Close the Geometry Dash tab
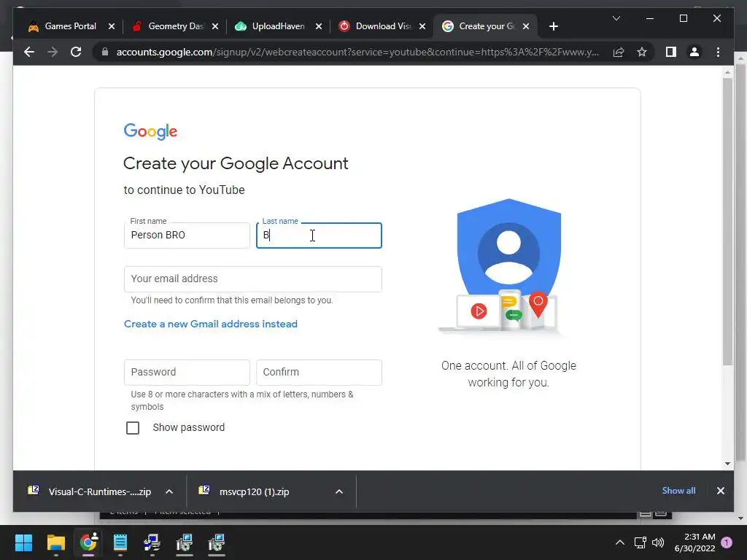This screenshot has height=560, width=747. (x=215, y=26)
